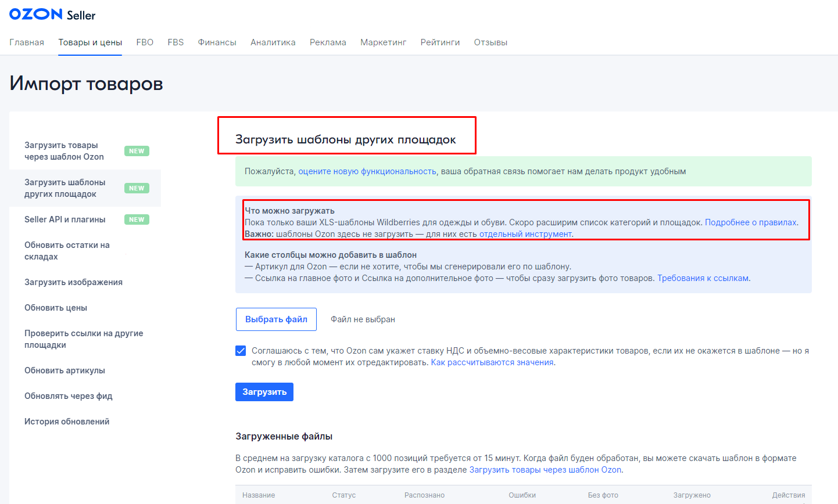Open the Требования к ссылкам link
This screenshot has height=504, width=838.
[703, 278]
